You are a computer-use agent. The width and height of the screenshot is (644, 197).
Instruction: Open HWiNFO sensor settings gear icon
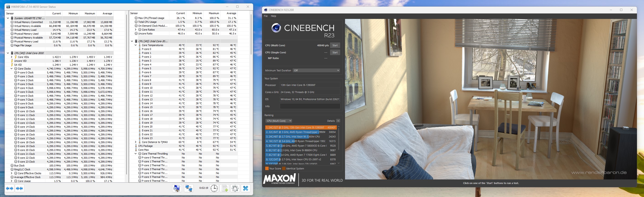point(235,188)
